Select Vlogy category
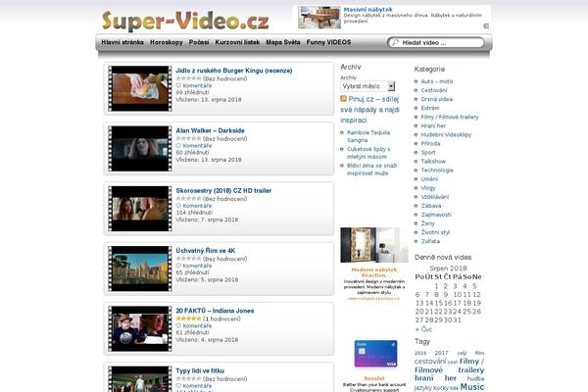This screenshot has width=588, height=392. [428, 188]
